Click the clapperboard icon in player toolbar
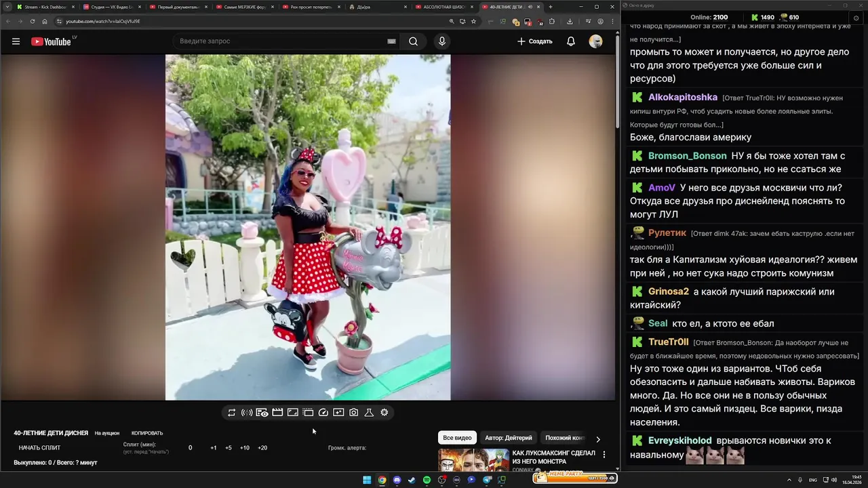The height and width of the screenshot is (488, 868). pos(277,412)
